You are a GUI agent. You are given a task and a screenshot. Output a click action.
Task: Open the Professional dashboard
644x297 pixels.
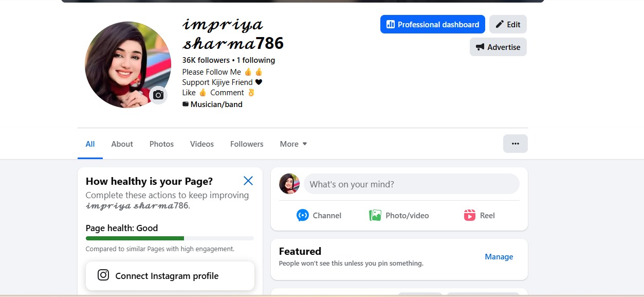pyautogui.click(x=432, y=24)
